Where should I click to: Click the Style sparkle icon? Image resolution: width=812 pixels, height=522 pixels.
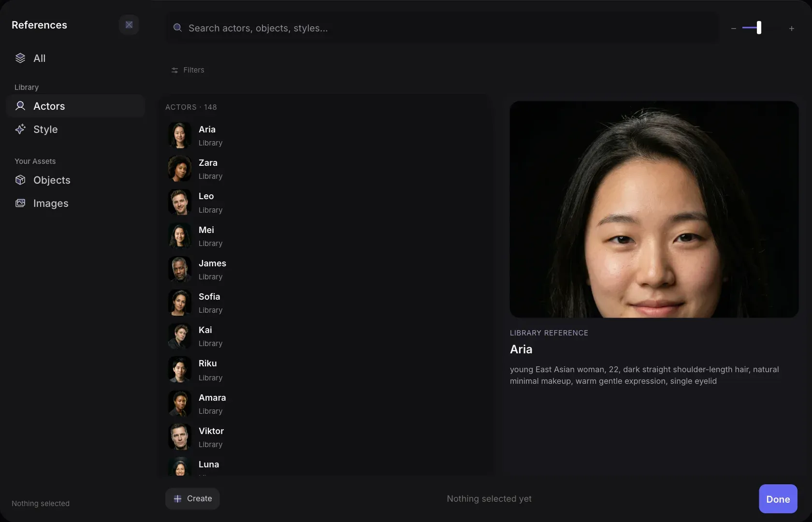point(20,129)
